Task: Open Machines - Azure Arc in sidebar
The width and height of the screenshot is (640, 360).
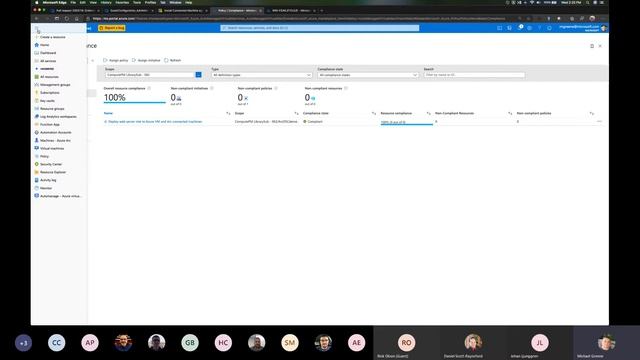Action: [x=55, y=140]
